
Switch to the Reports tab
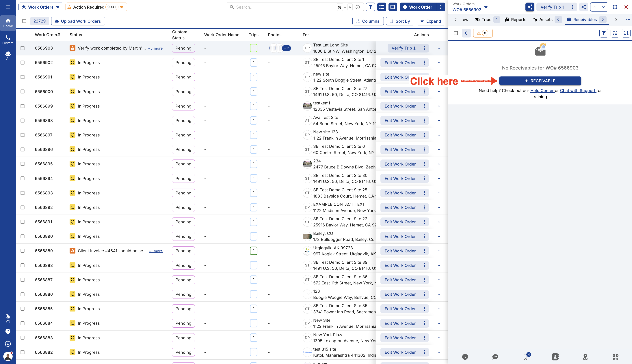[x=515, y=20]
